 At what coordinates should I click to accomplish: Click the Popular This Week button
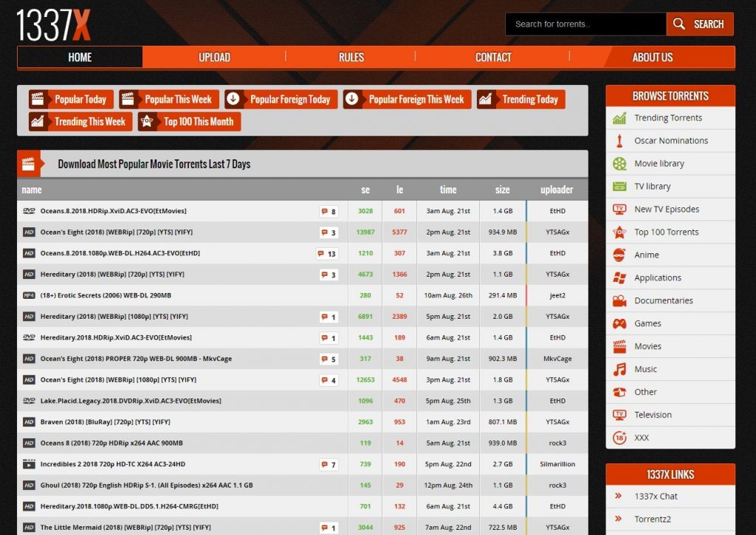point(169,100)
